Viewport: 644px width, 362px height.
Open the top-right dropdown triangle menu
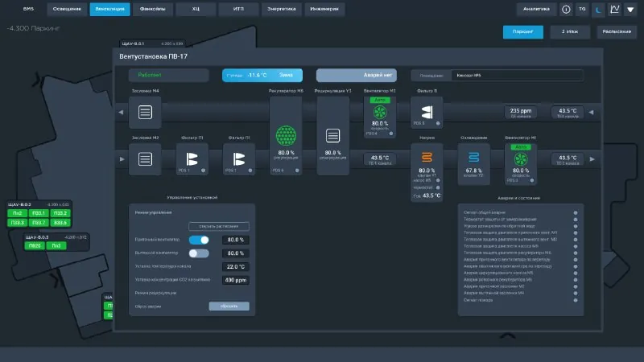coord(630,9)
